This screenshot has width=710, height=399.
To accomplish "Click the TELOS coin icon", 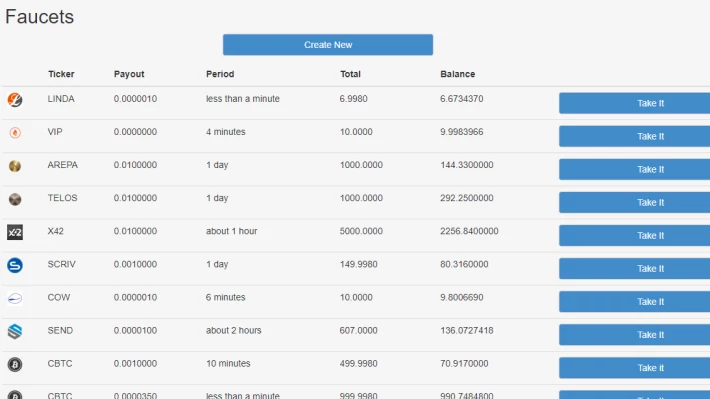I will click(x=15, y=199).
